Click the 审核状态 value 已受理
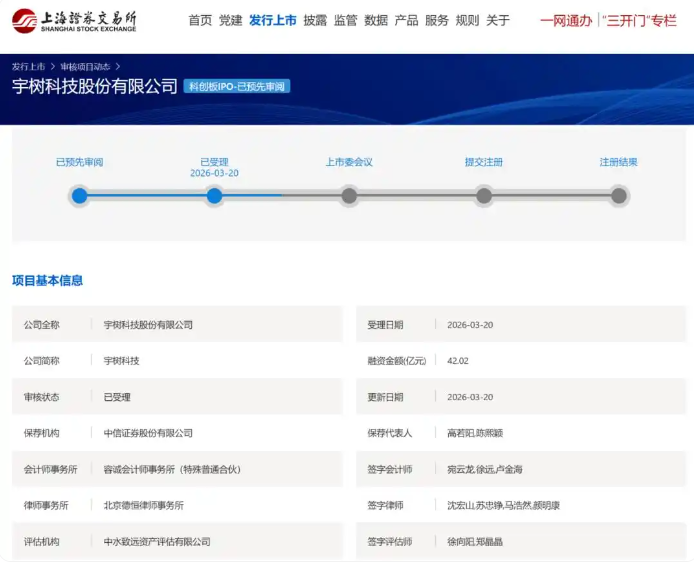694x567 pixels. [x=117, y=397]
